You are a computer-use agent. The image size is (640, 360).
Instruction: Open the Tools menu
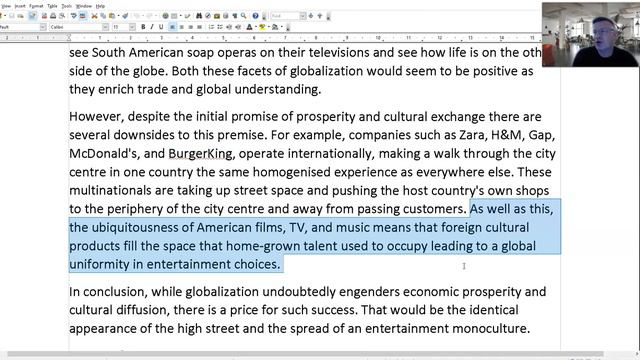coord(67,6)
